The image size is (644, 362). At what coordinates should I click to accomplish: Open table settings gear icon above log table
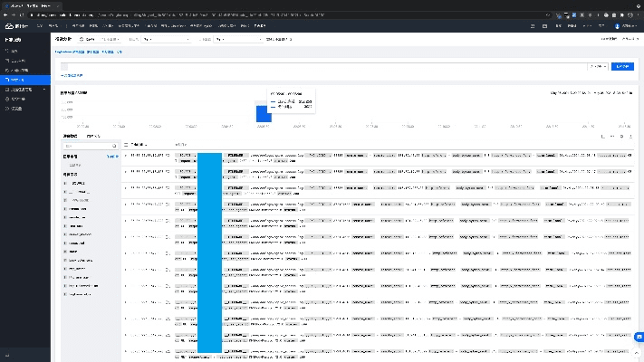620,136
